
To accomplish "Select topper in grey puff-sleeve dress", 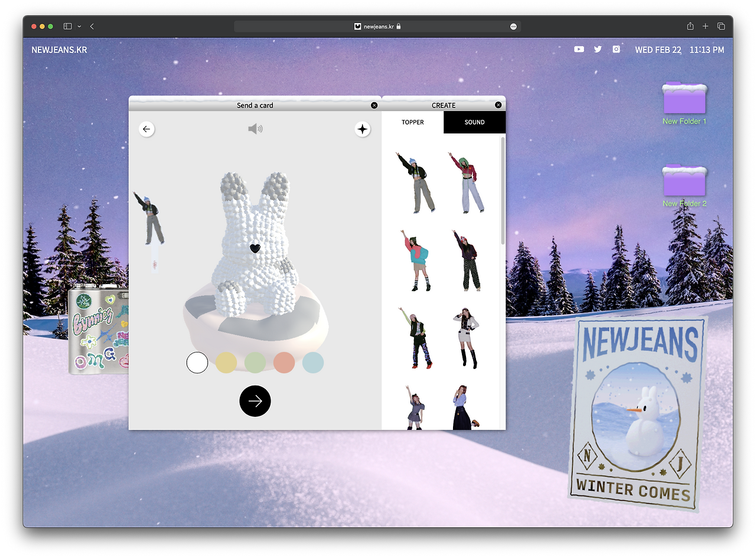I will click(x=415, y=407).
